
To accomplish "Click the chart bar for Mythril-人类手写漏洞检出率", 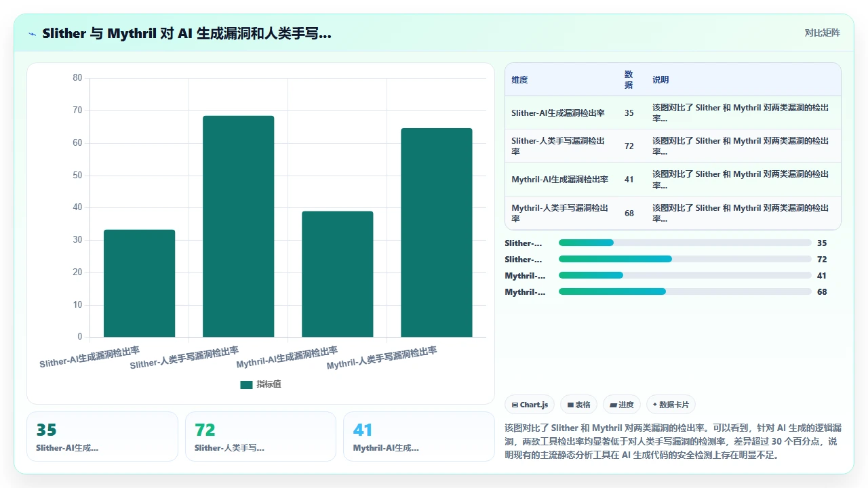I will click(x=437, y=232).
